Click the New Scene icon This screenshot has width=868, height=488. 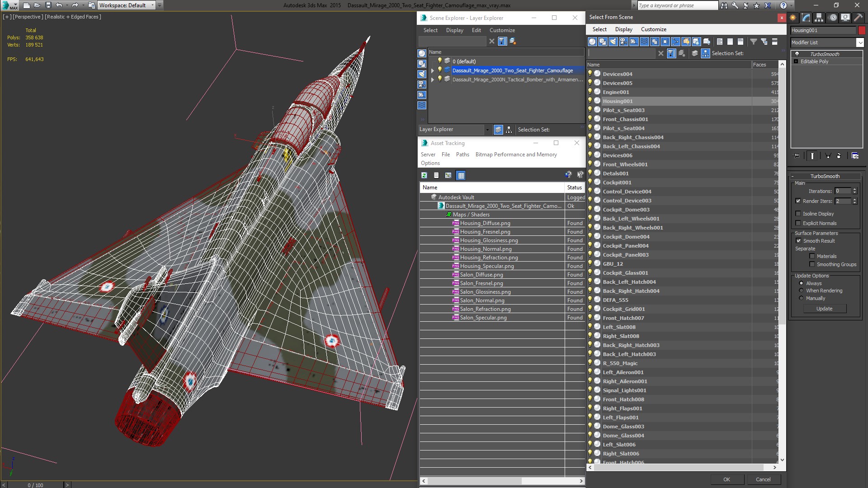27,5
